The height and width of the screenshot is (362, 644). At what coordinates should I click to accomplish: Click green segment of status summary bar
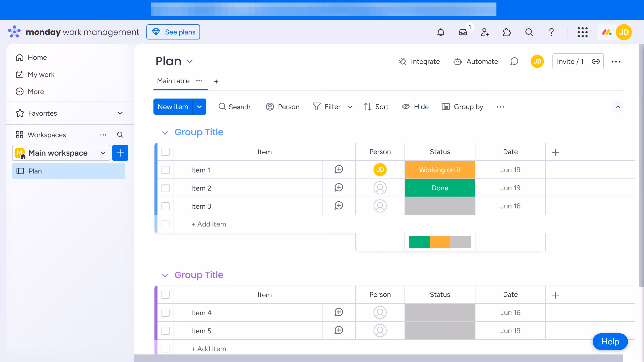coord(419,242)
